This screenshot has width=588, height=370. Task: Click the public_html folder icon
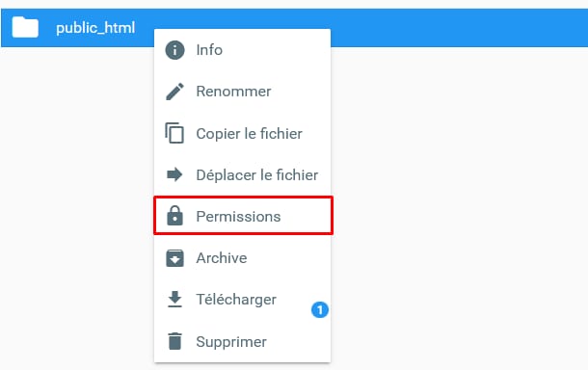pyautogui.click(x=25, y=27)
